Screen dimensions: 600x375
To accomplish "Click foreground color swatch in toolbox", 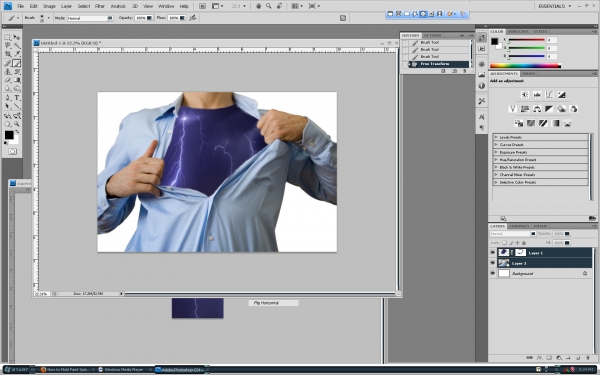I will point(9,135).
